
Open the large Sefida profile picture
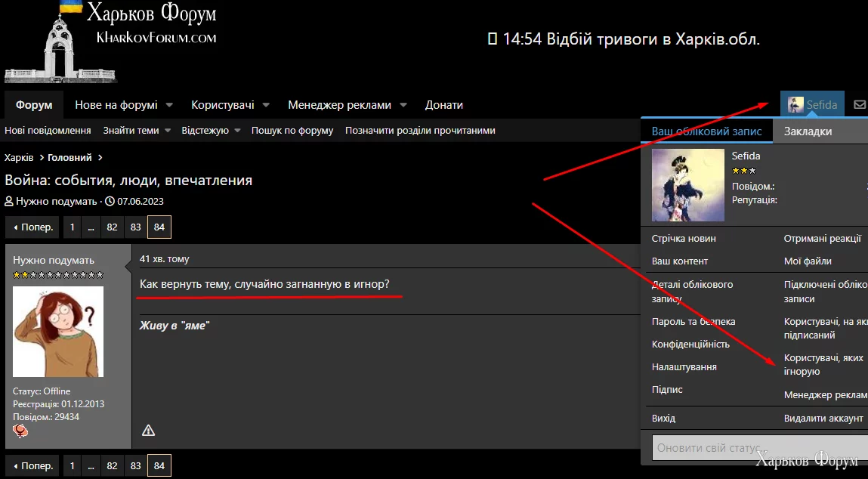[x=688, y=185]
